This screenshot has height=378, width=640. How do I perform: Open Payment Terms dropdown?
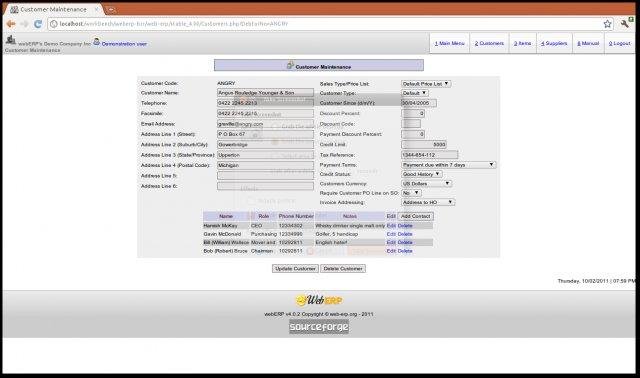(x=449, y=165)
